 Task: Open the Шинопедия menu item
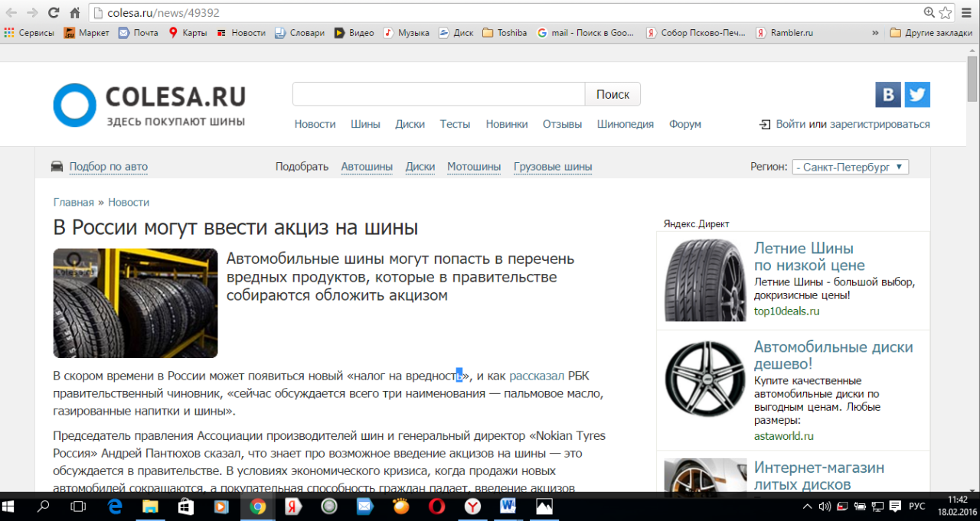pyautogui.click(x=626, y=124)
